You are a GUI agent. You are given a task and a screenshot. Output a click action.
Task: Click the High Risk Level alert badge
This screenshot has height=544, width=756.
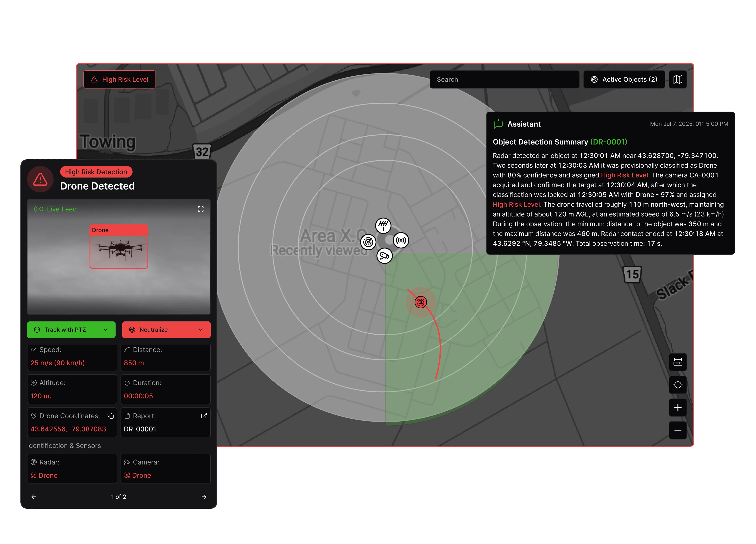tap(119, 79)
